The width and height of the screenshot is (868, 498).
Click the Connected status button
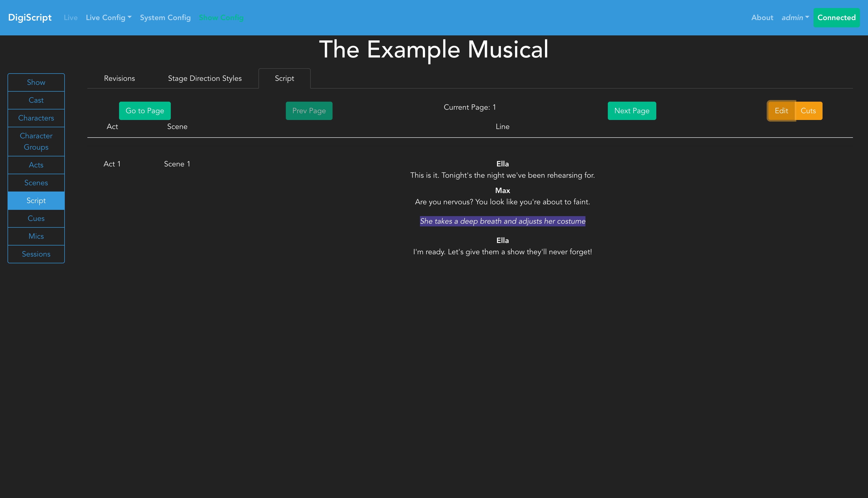[836, 17]
